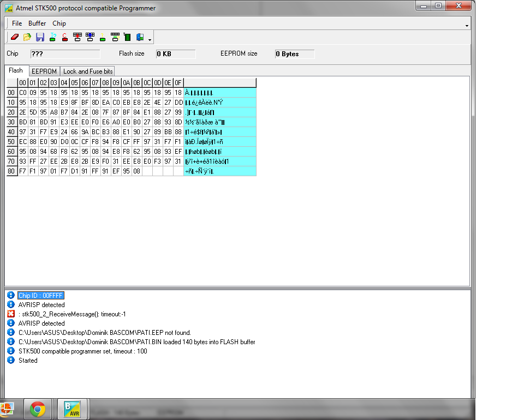Open the File menu
Screen dimensions: 524x420
pyautogui.click(x=17, y=23)
